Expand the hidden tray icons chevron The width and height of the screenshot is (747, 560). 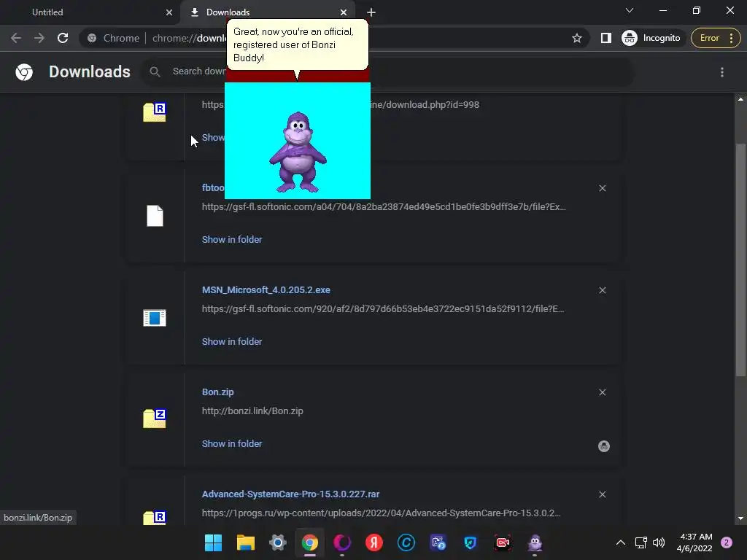click(621, 542)
